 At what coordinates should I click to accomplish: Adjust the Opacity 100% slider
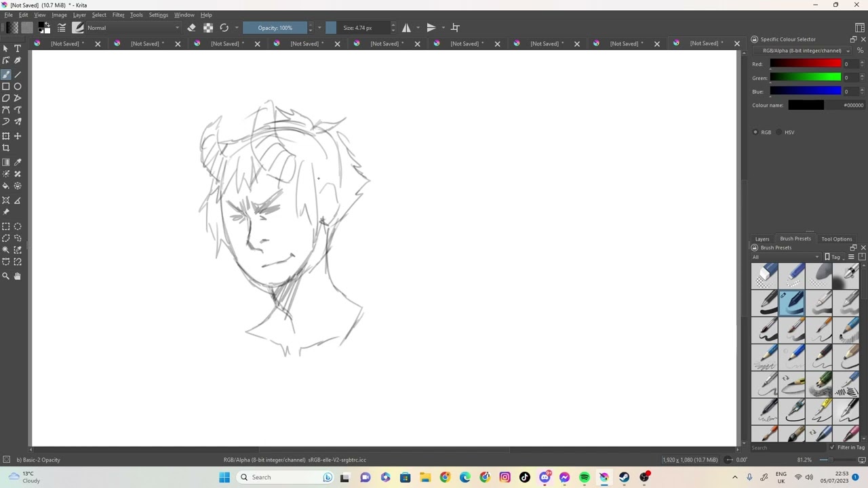275,28
